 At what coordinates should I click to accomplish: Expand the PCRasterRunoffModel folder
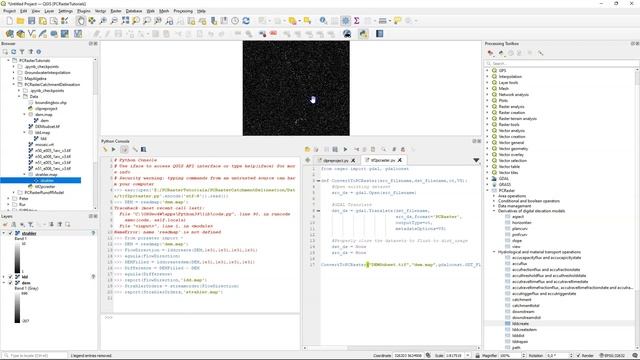tap(14, 192)
